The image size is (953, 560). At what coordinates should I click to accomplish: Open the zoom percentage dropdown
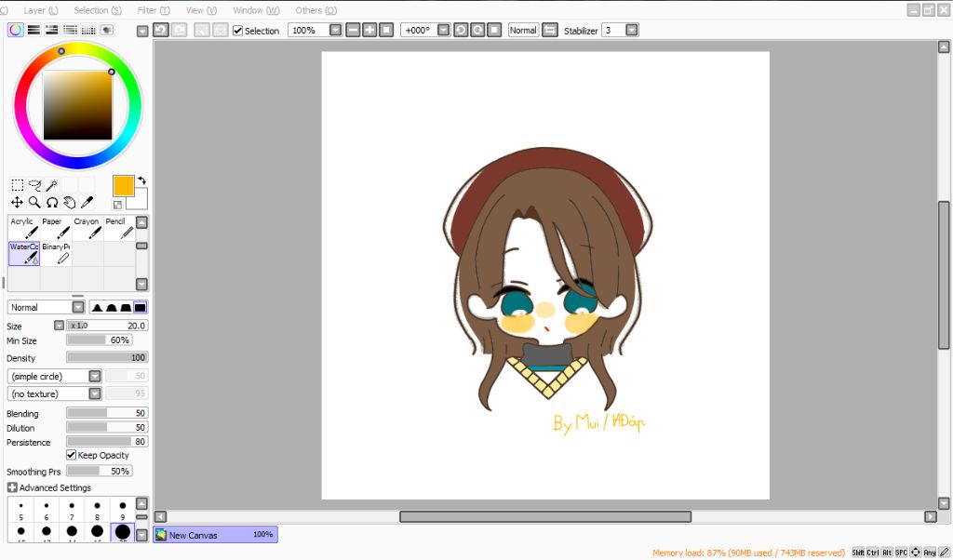pyautogui.click(x=335, y=30)
